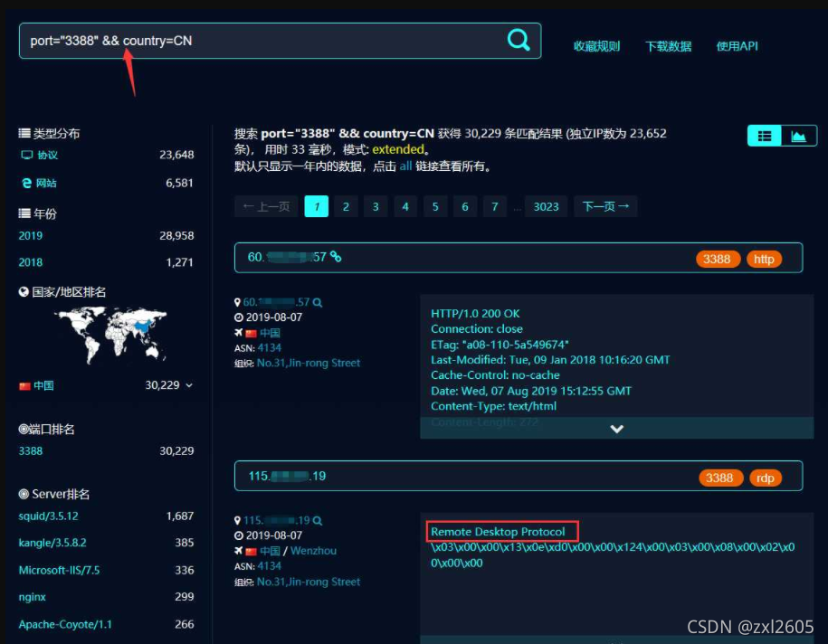
Task: Filter by 网站 website type
Action: click(x=46, y=184)
